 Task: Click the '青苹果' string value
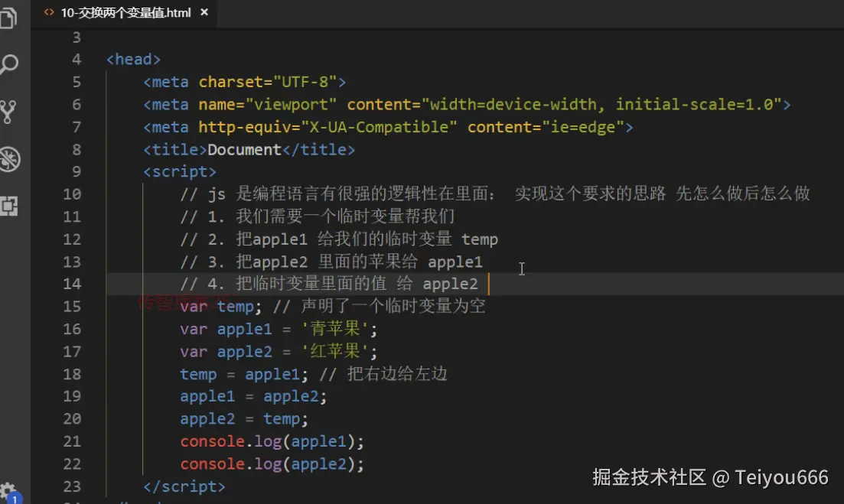point(337,330)
